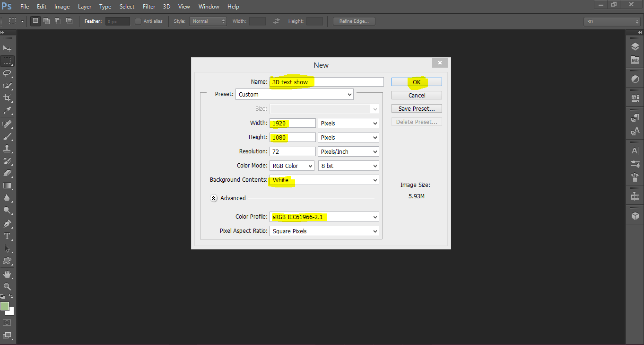
Task: Open the 3D panel cube icon
Action: [x=635, y=216]
